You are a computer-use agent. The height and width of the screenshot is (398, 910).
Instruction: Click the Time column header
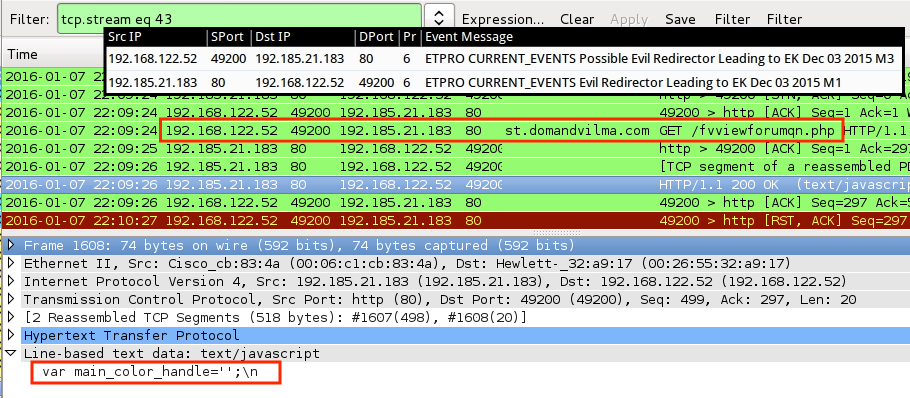[23, 55]
